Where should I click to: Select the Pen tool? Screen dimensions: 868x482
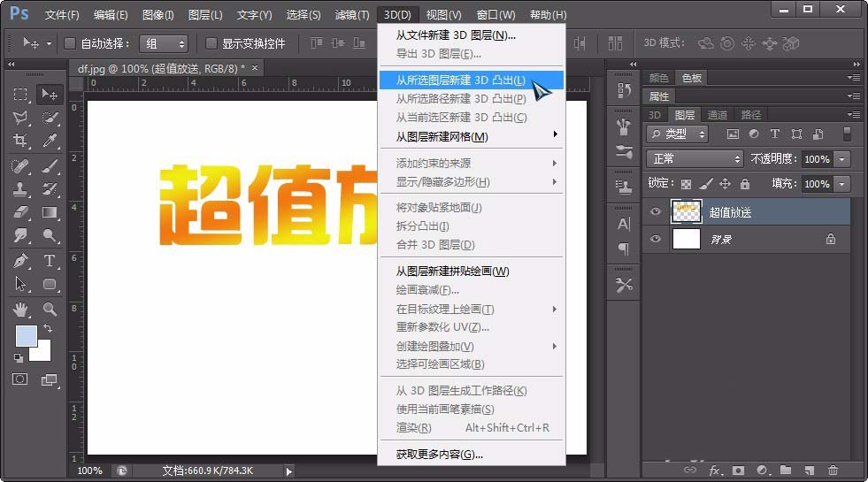(x=20, y=261)
